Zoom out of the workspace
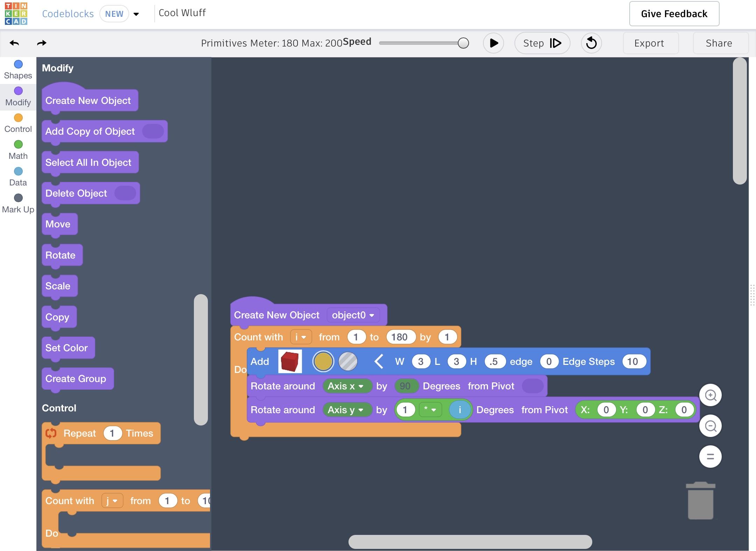Image resolution: width=756 pixels, height=551 pixels. pos(710,426)
